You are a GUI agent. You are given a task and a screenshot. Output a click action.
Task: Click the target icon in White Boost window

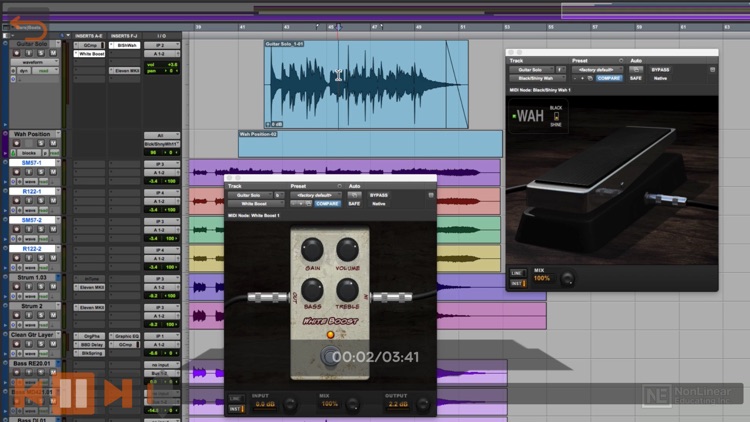click(431, 195)
